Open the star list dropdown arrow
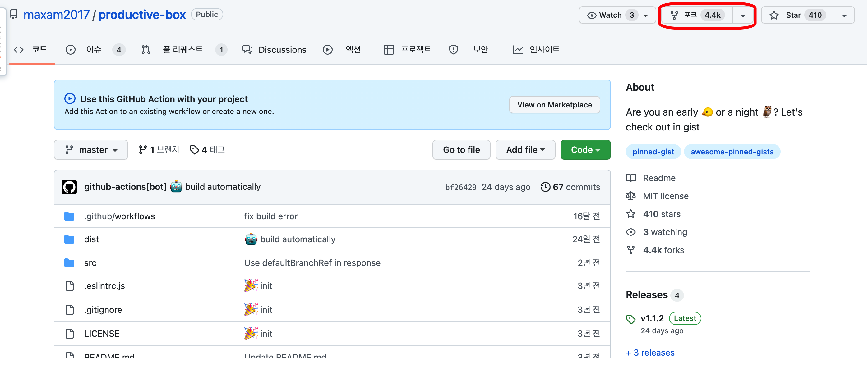Image resolution: width=868 pixels, height=369 pixels. (844, 16)
